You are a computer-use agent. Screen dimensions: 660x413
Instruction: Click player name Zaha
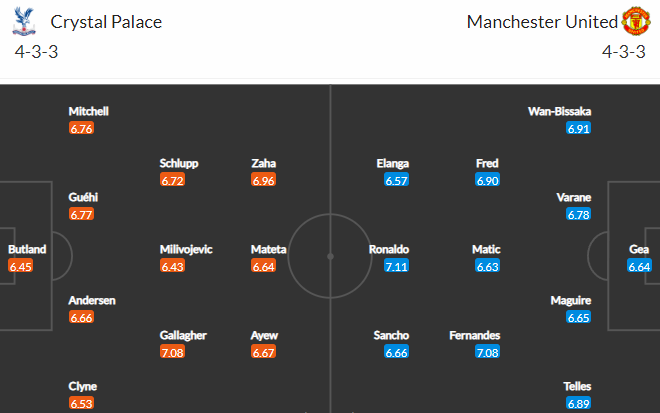click(263, 163)
